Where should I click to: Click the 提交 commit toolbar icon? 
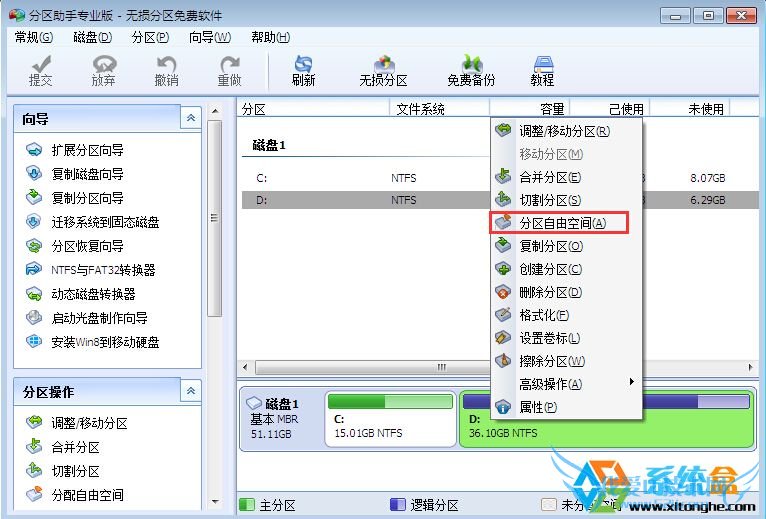(x=41, y=71)
